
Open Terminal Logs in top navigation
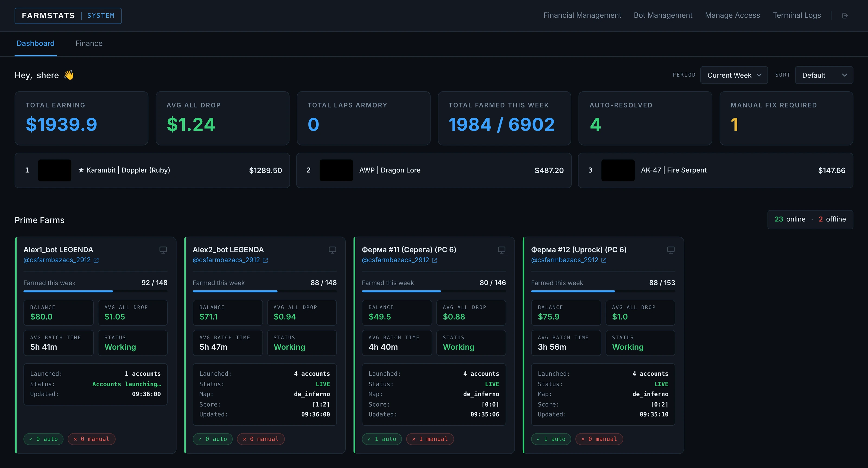(797, 15)
